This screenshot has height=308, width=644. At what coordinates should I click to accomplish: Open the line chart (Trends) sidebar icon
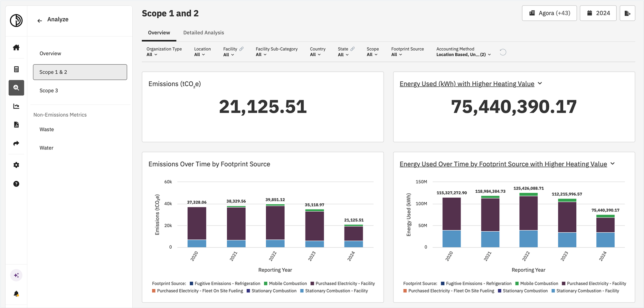[16, 106]
